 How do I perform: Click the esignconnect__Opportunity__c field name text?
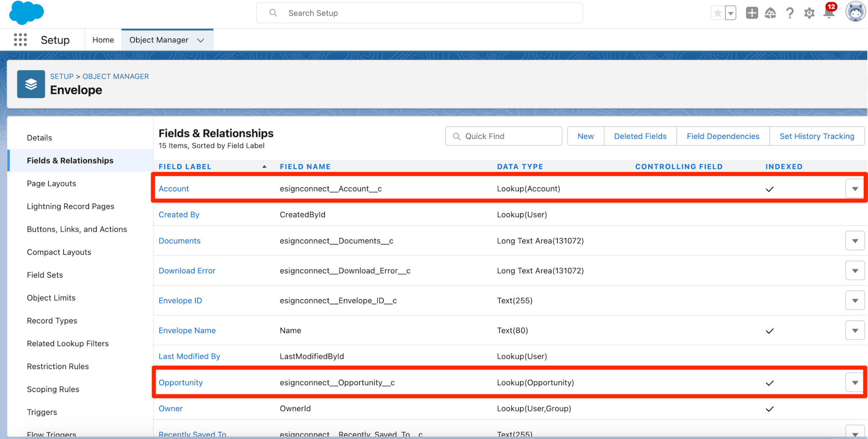pos(337,383)
